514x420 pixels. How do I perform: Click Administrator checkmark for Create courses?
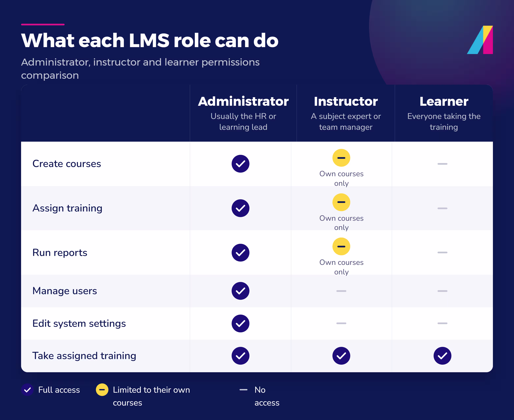tap(240, 164)
